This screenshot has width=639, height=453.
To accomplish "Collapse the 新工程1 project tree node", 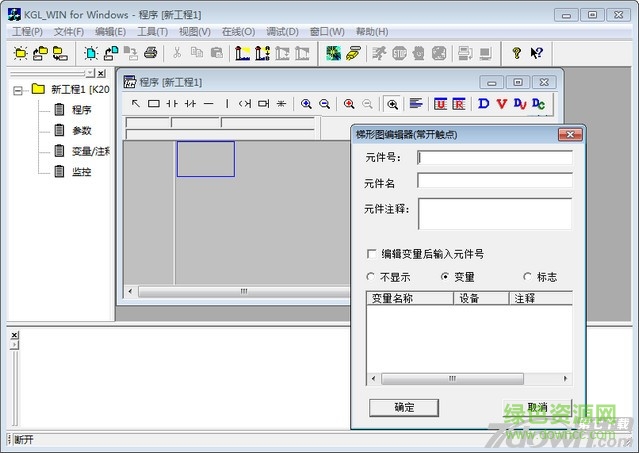I will click(x=18, y=89).
